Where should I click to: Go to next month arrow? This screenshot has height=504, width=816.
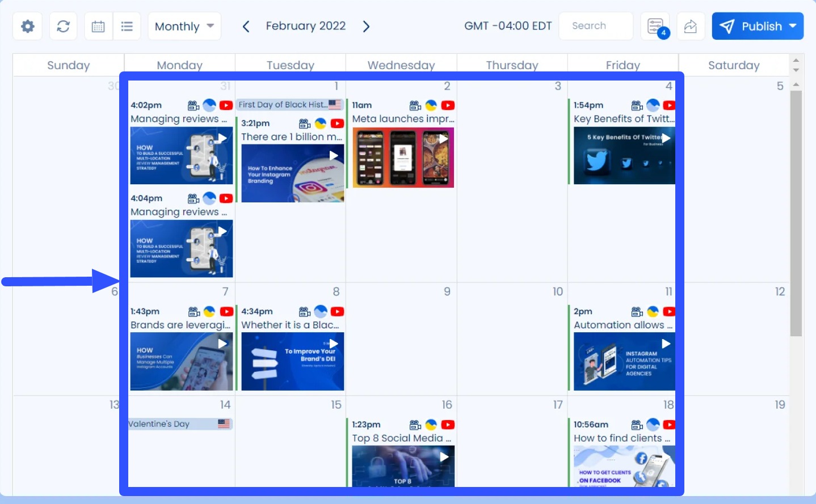pyautogui.click(x=366, y=26)
